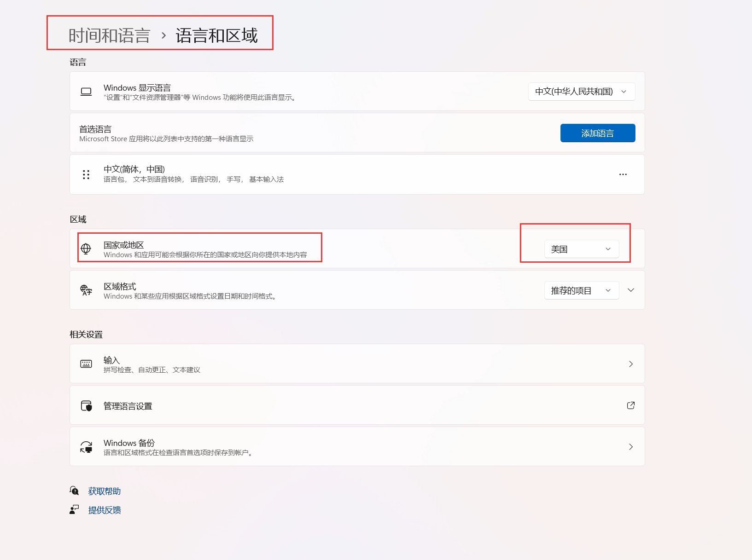
Task: Click the 语言和区域 breadcrumb title
Action: pyautogui.click(x=216, y=35)
